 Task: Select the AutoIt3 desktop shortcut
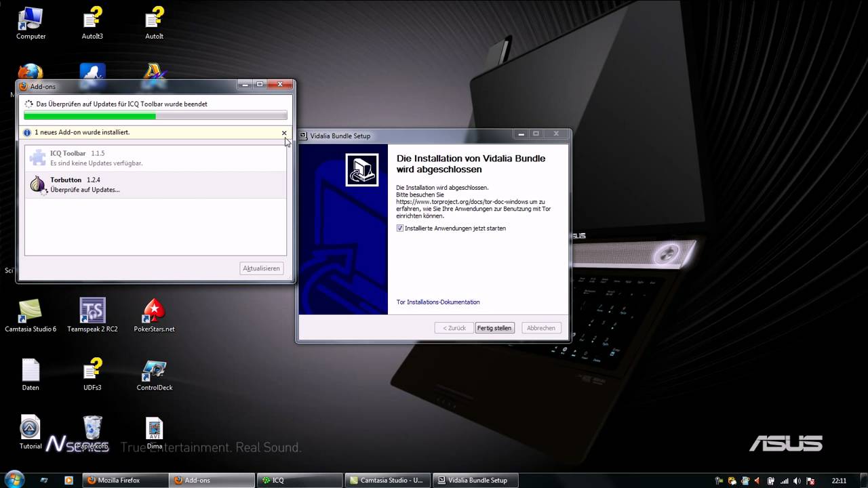pos(92,22)
